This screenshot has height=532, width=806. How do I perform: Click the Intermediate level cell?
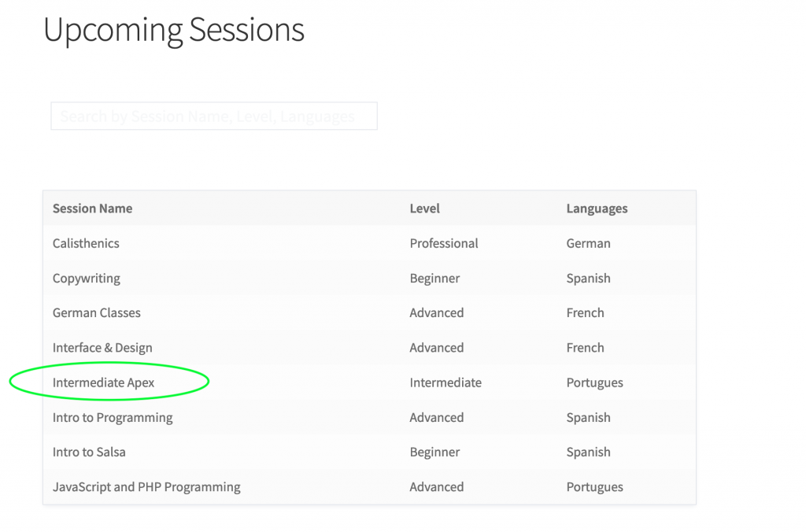pos(446,382)
